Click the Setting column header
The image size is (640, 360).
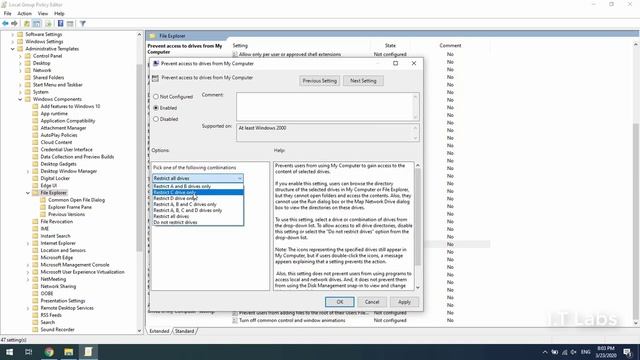(240, 46)
